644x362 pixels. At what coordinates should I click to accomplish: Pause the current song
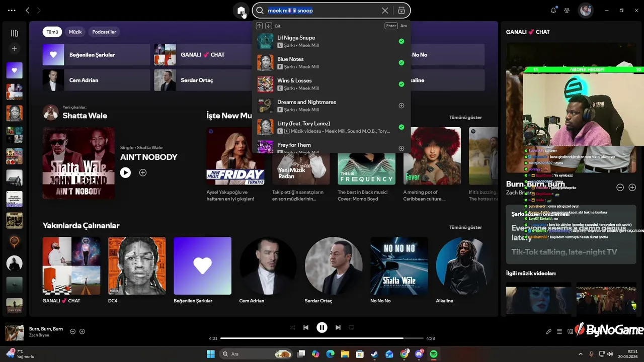(x=322, y=327)
